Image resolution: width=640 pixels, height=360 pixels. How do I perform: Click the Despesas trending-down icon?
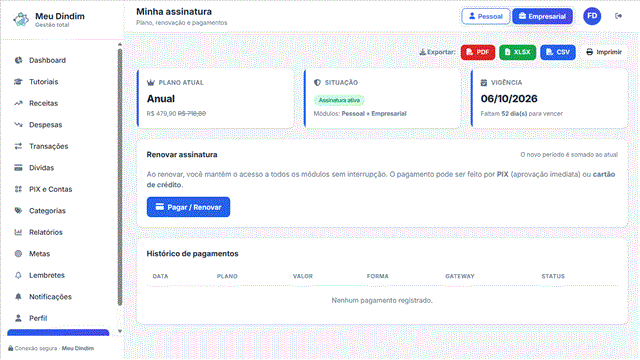click(18, 124)
